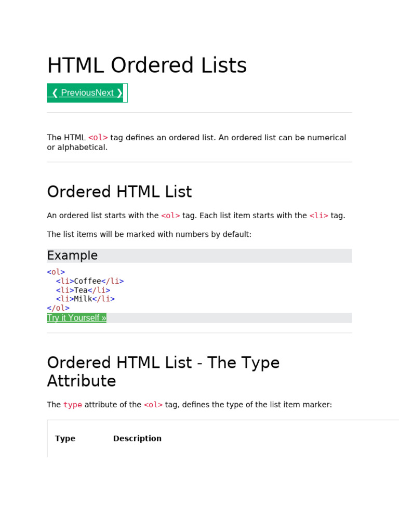Click the Tea list item code line

83,290
